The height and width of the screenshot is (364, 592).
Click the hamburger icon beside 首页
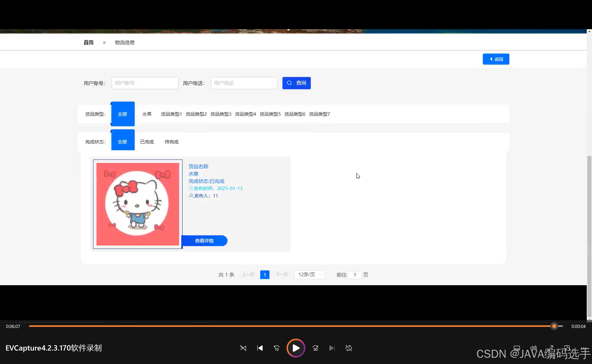(104, 43)
